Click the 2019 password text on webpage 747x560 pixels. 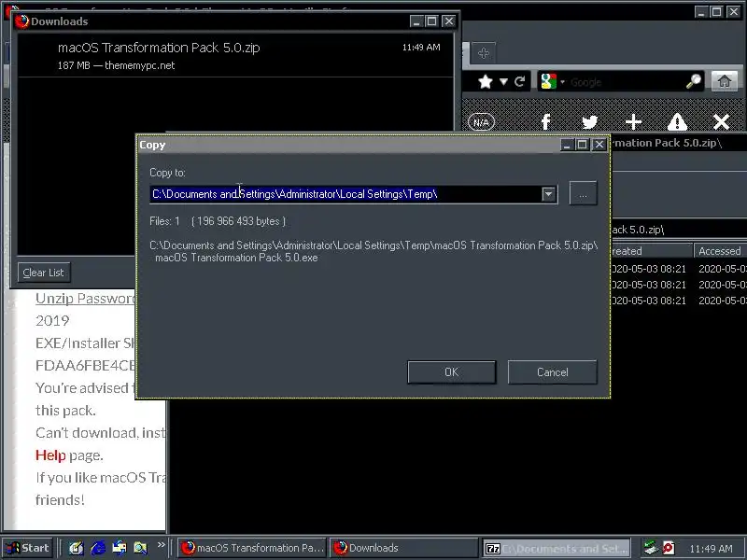coord(52,321)
